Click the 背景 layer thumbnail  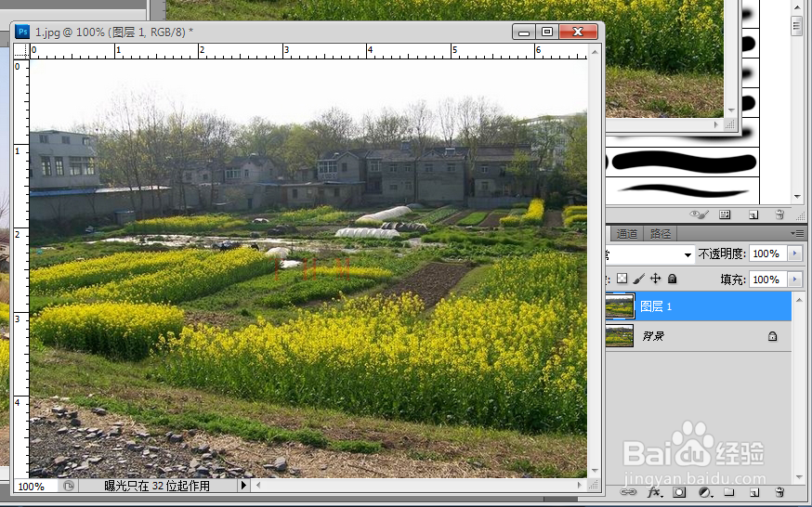620,336
